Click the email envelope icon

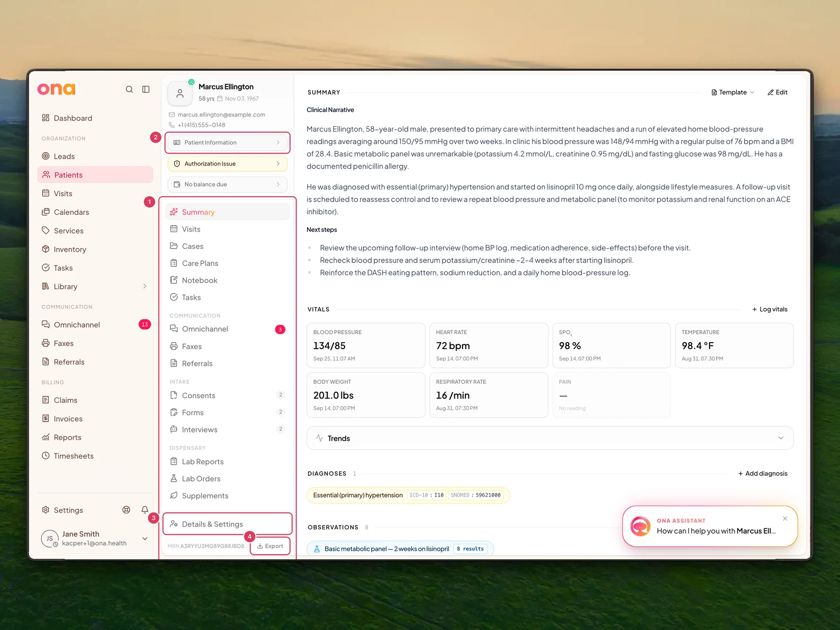pyautogui.click(x=172, y=115)
